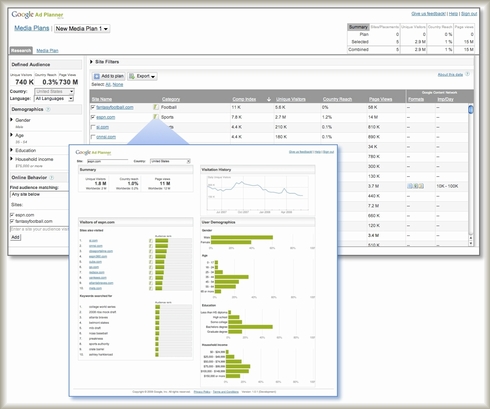The image size is (490, 409).
Task: Click the results table vertical scrollbar thumb
Action: coord(471,109)
